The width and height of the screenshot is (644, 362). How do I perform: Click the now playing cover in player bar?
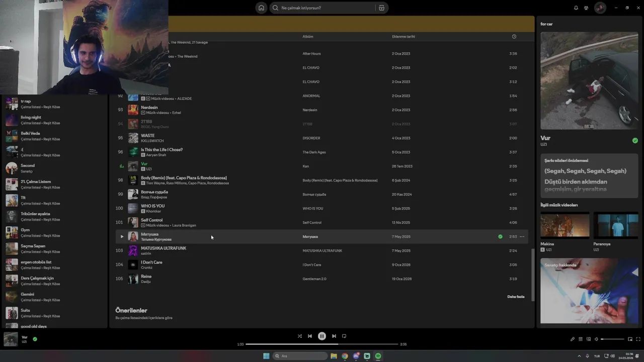click(11, 339)
